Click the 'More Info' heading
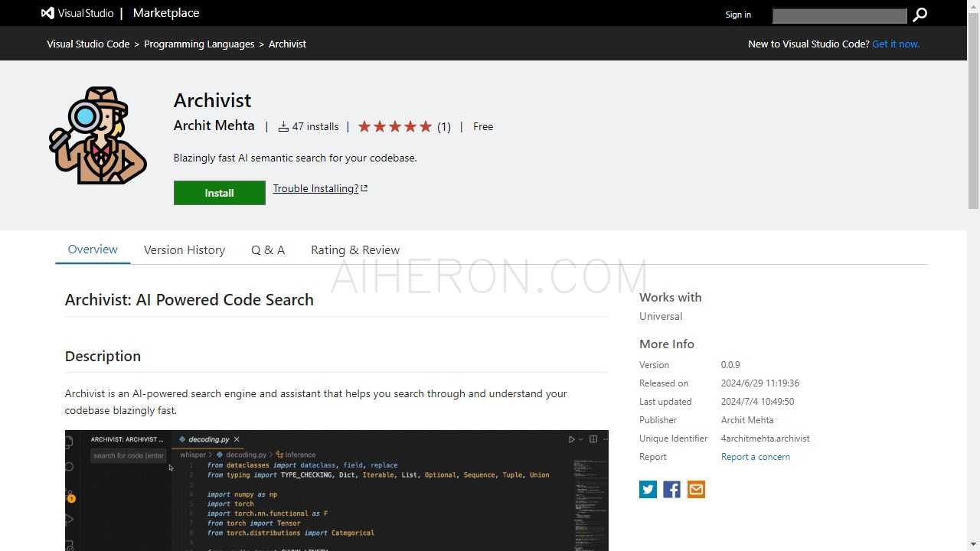This screenshot has height=551, width=980. (667, 344)
